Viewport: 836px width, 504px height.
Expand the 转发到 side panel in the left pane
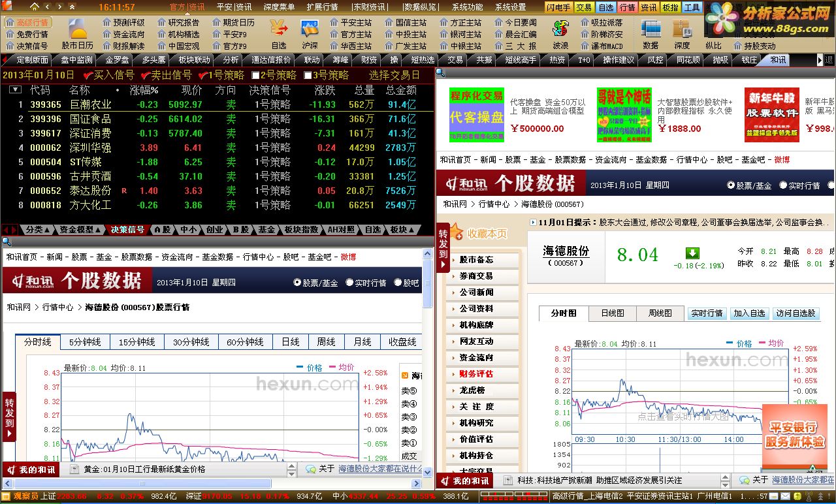[x=9, y=417]
